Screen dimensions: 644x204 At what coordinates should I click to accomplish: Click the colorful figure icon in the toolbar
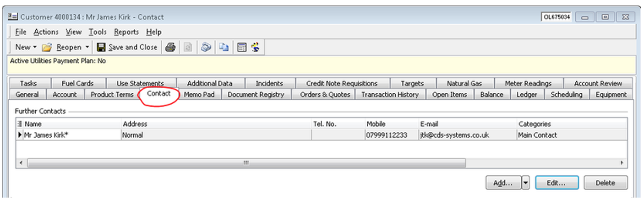click(x=255, y=47)
